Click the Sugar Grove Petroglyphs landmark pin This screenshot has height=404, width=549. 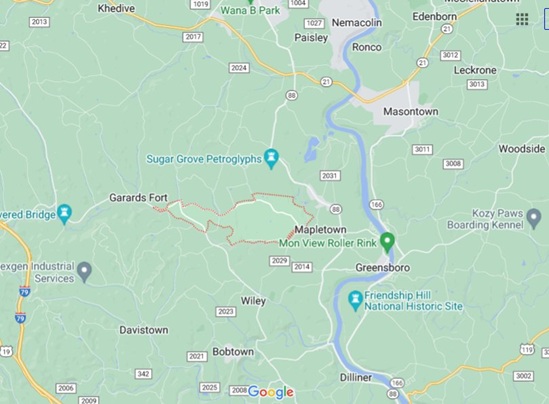pyautogui.click(x=271, y=159)
